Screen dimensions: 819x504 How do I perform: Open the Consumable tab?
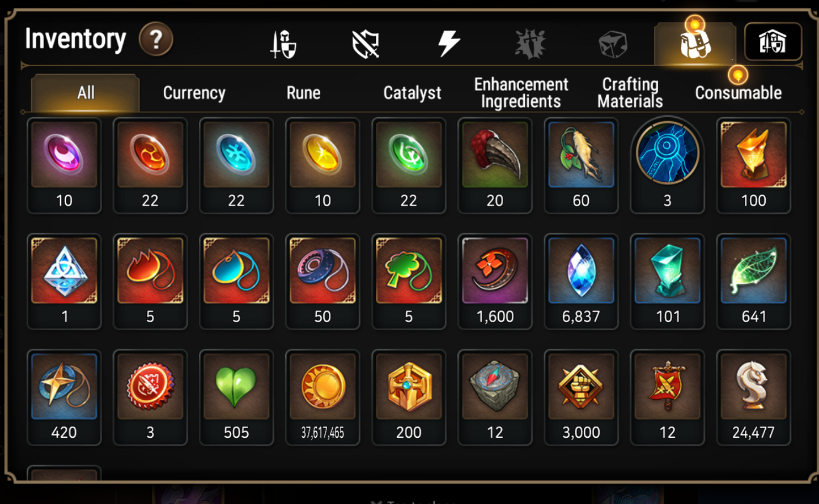coord(738,93)
